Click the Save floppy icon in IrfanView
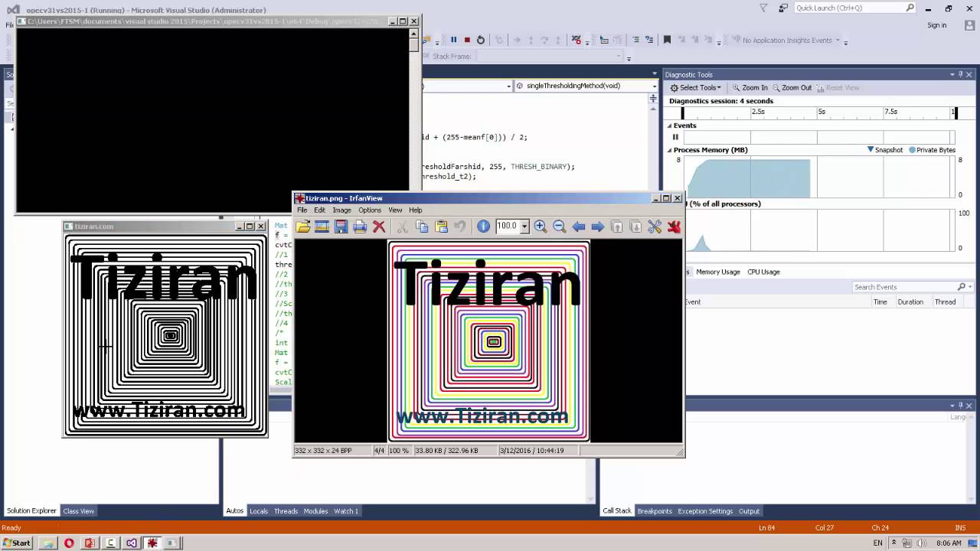This screenshot has width=980, height=551. [341, 227]
